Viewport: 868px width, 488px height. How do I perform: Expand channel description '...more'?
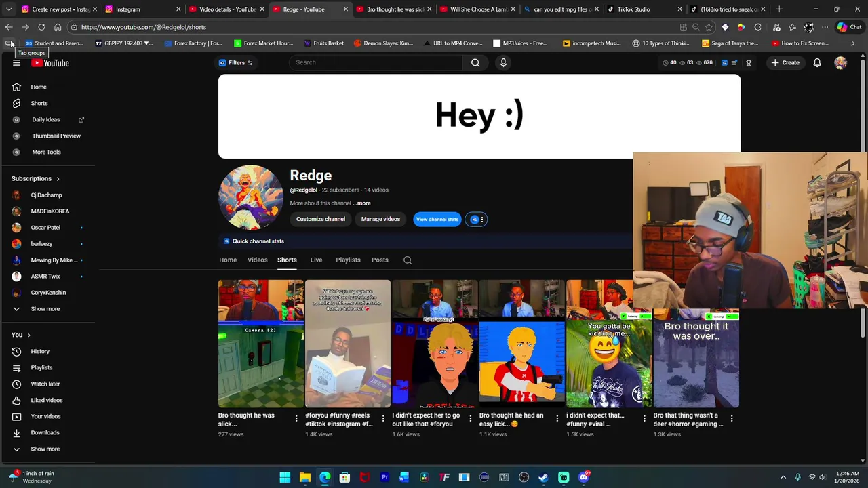coord(361,203)
